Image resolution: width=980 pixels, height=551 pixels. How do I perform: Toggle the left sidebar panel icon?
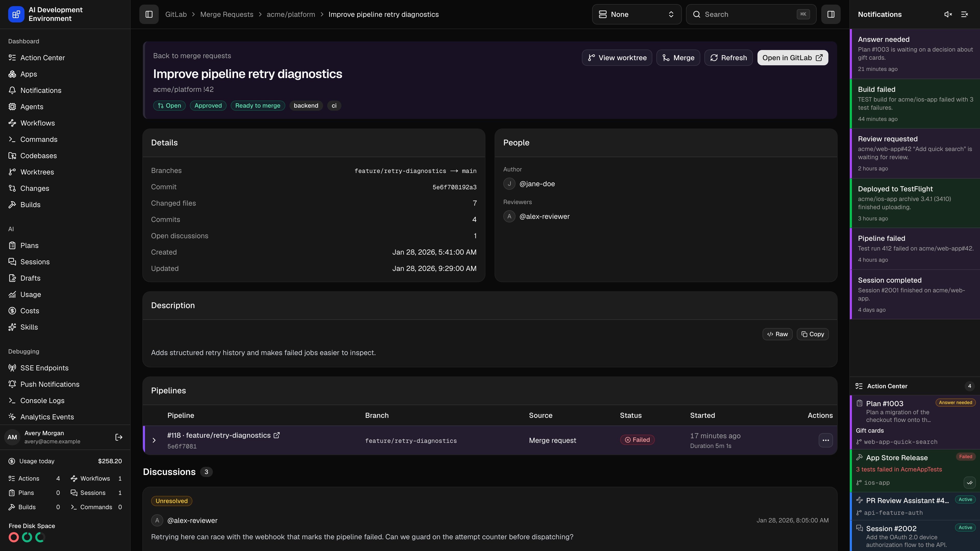coord(149,14)
